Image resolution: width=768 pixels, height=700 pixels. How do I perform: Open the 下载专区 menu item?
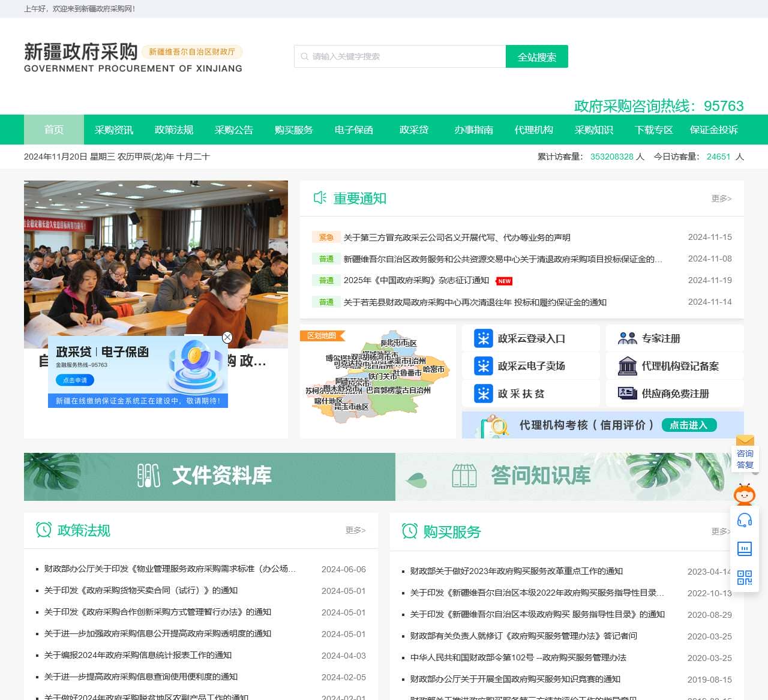[654, 130]
